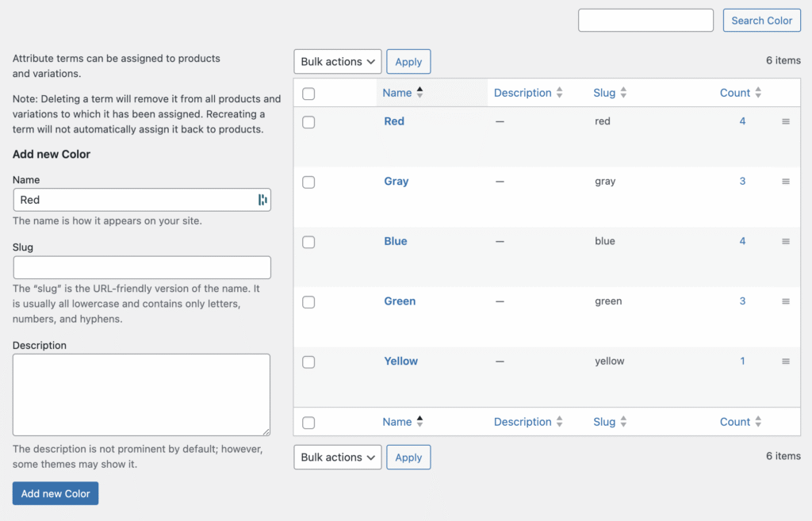Viewport: 812px width, 521px height.
Task: Open the Green term link
Action: pos(400,301)
